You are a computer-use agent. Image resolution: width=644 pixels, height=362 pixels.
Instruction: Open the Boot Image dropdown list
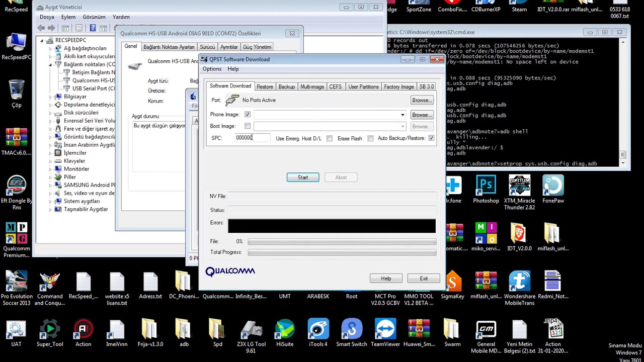[x=403, y=127]
